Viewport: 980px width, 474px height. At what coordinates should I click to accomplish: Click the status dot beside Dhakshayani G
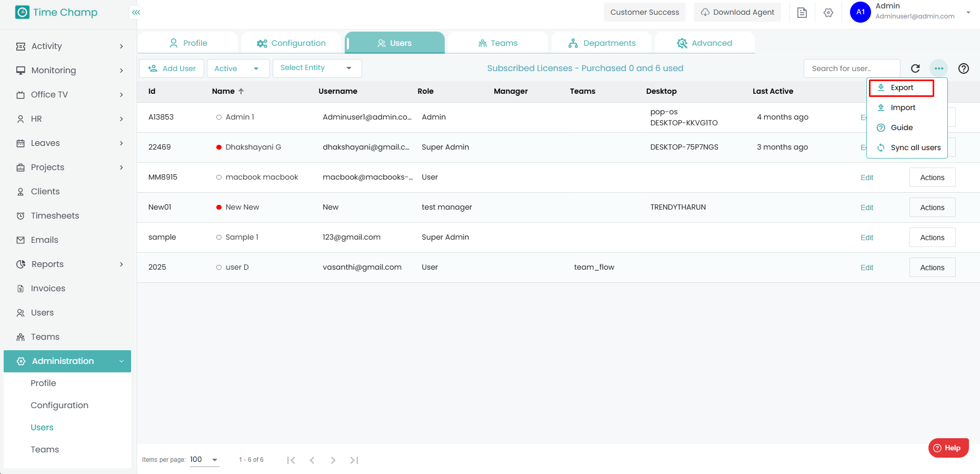click(x=219, y=147)
